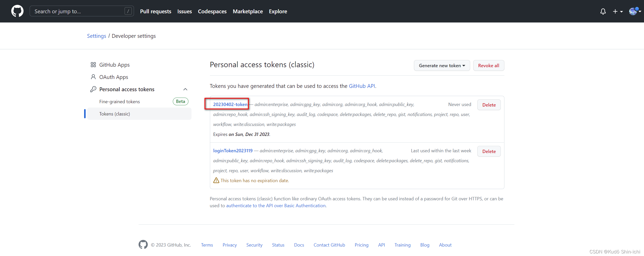This screenshot has height=256, width=644.
Task: Click the Beta badge
Action: pyautogui.click(x=180, y=101)
